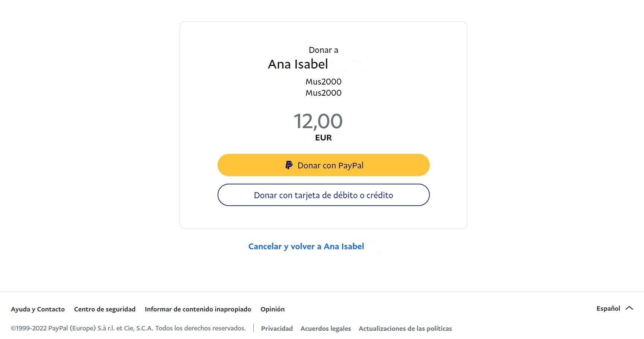Open Actualizaciones de las políticas link
This screenshot has width=644, height=339.
(405, 329)
